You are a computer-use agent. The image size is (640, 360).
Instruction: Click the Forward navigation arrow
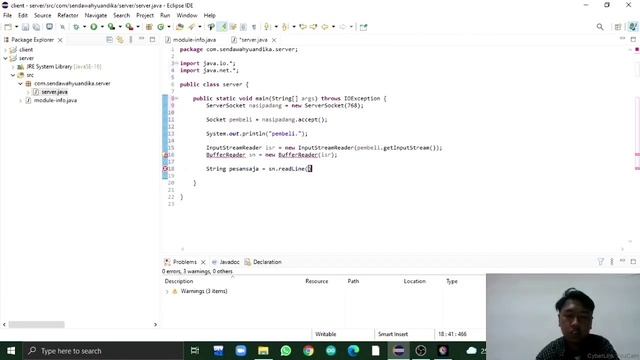tap(342, 27)
